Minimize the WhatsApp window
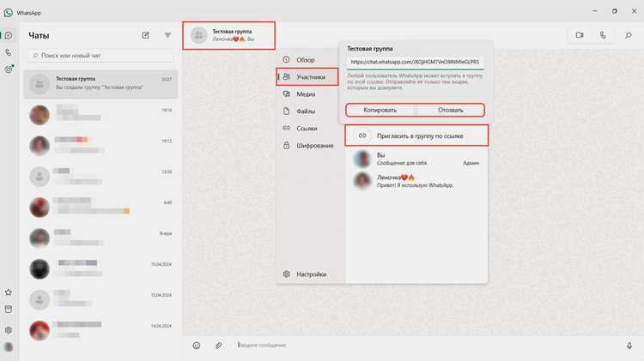Image resolution: width=644 pixels, height=361 pixels. coord(595,11)
